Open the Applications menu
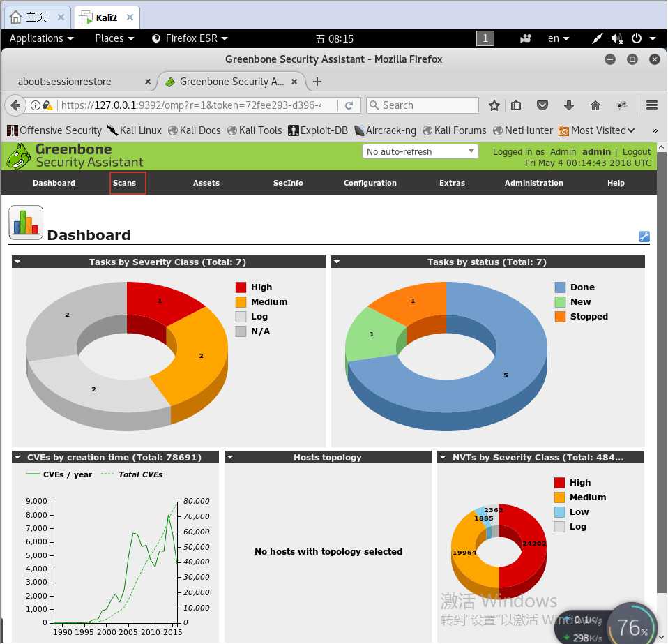 (41, 39)
